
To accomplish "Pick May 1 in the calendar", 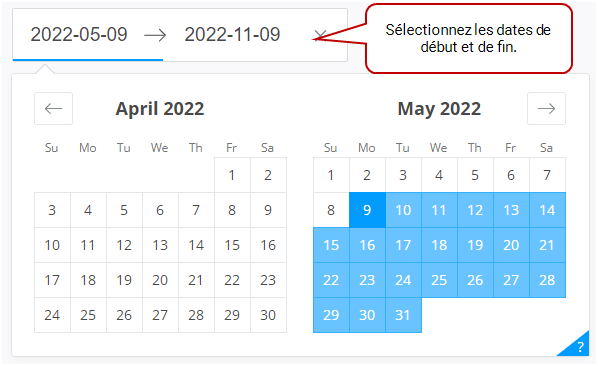I will [x=331, y=175].
